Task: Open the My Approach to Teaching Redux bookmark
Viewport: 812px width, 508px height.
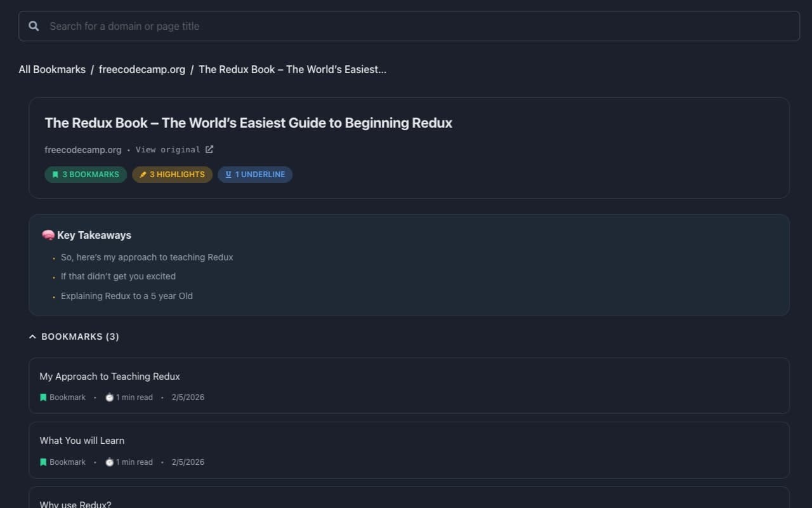Action: pyautogui.click(x=110, y=376)
